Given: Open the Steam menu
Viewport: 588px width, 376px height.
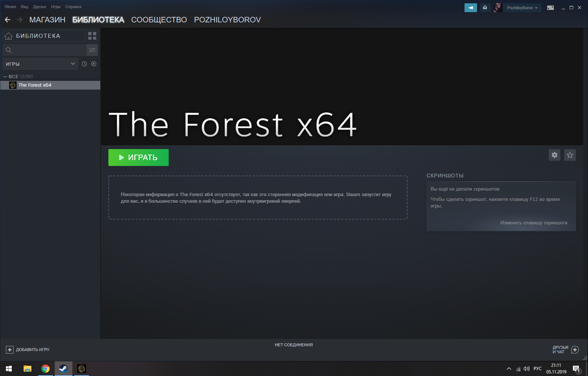Looking at the screenshot, I should pyautogui.click(x=10, y=7).
